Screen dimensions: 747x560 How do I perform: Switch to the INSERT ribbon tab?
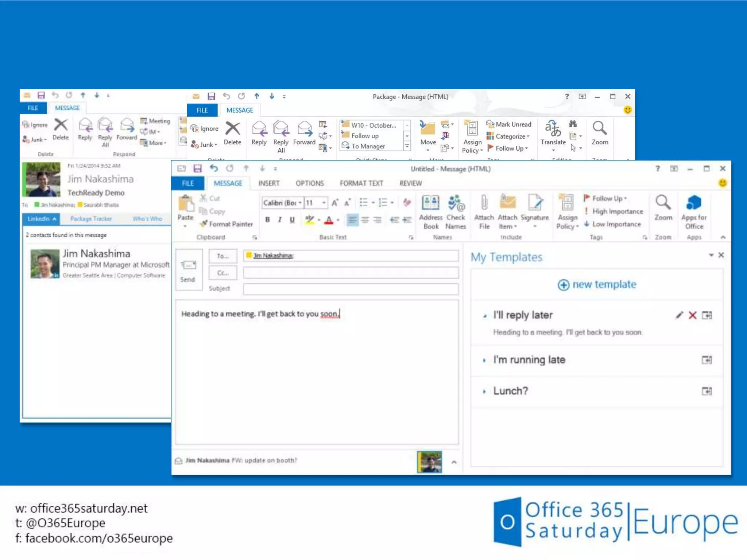click(x=268, y=183)
